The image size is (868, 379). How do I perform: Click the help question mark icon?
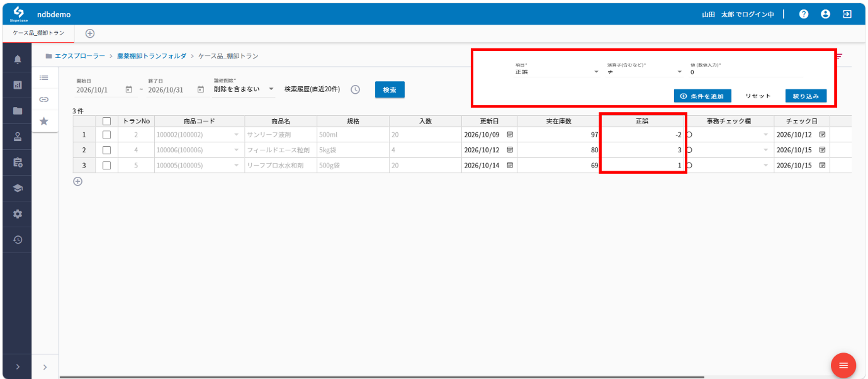[804, 14]
